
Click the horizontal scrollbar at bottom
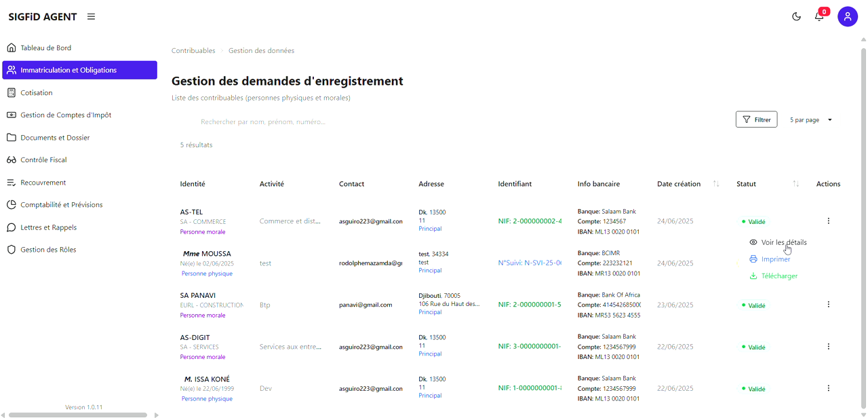point(78,415)
